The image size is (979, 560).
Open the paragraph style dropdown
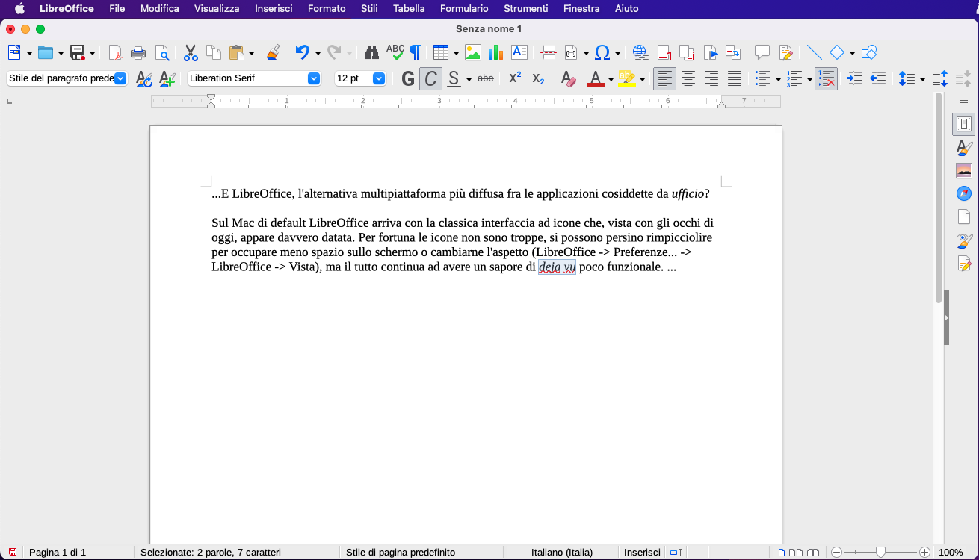click(x=120, y=78)
